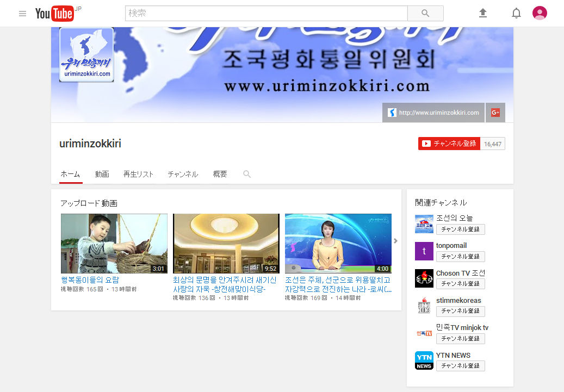
Task: Open the hamburger guide menu
Action: pyautogui.click(x=22, y=14)
